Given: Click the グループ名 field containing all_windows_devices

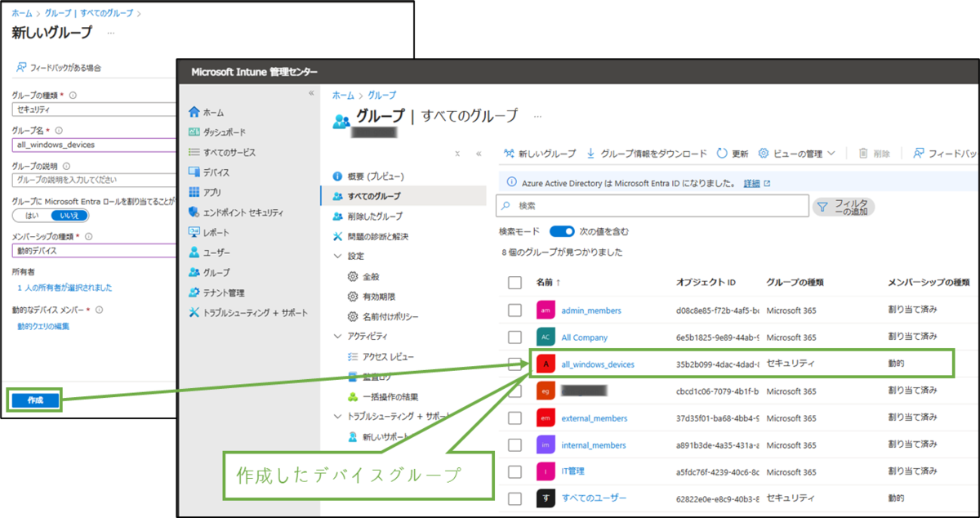Looking at the screenshot, I should [95, 144].
